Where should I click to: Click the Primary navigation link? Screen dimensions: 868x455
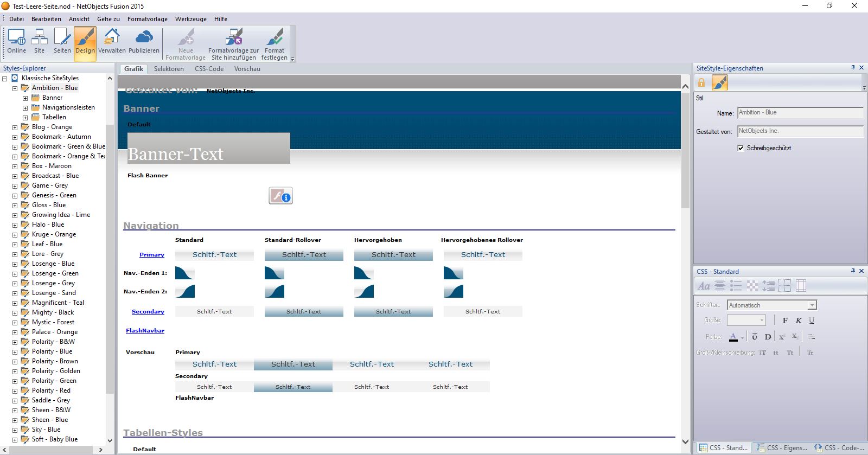151,255
